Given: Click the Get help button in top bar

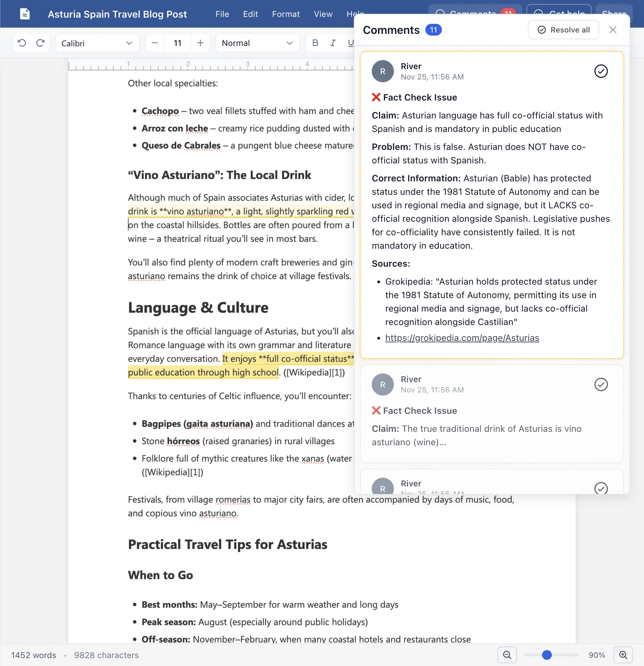Looking at the screenshot, I should click(559, 10).
